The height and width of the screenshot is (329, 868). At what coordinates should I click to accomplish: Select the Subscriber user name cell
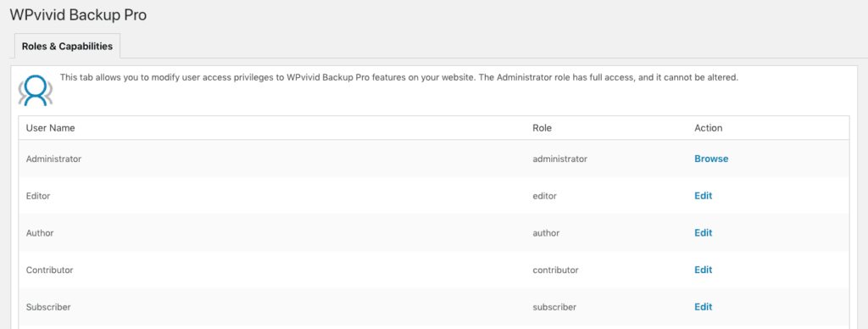click(x=48, y=307)
